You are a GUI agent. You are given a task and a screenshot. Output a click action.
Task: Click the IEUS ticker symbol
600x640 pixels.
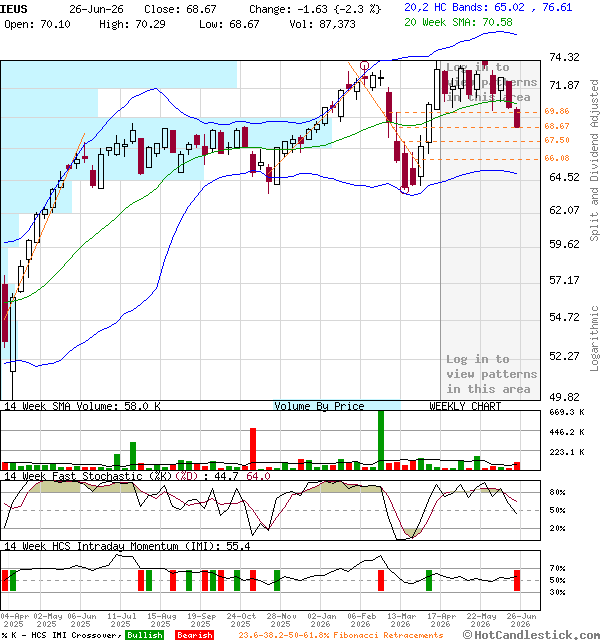14,9
